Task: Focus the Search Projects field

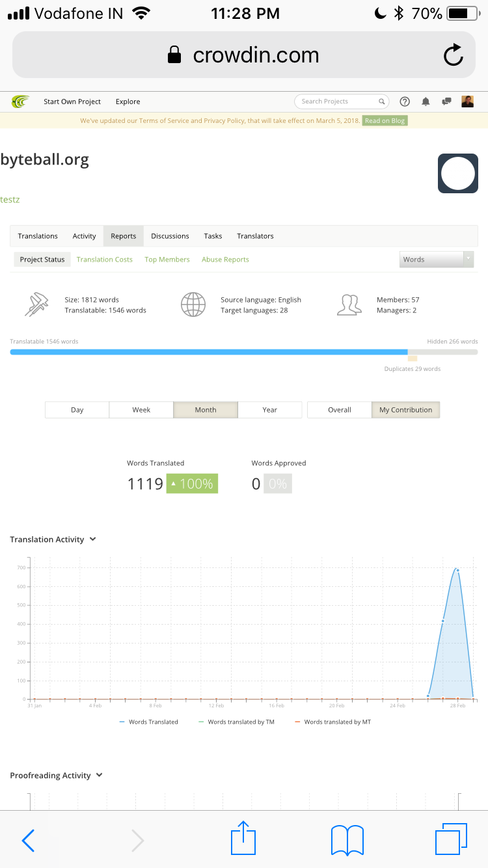Action: (342, 102)
